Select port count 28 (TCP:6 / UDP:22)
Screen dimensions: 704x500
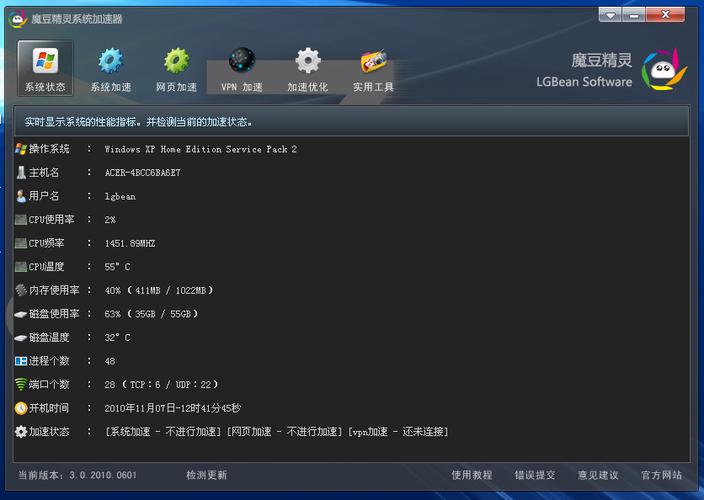[x=161, y=385]
